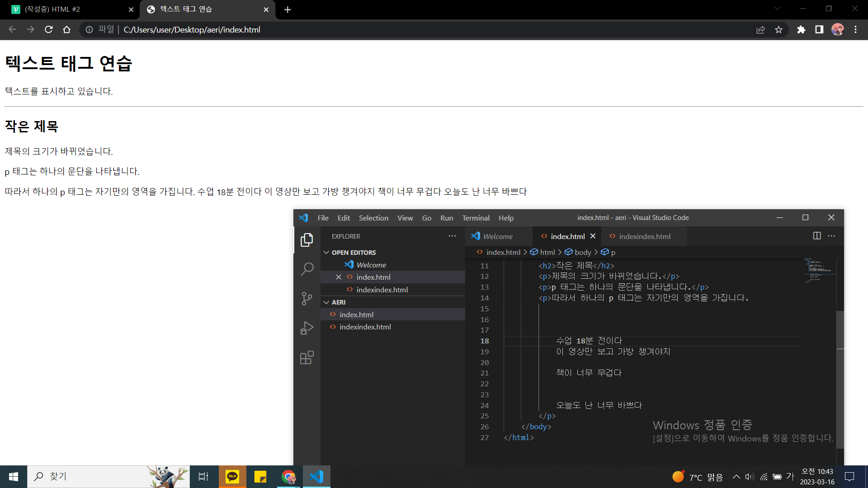868x488 pixels.
Task: Split the editor to the right
Action: click(x=817, y=236)
